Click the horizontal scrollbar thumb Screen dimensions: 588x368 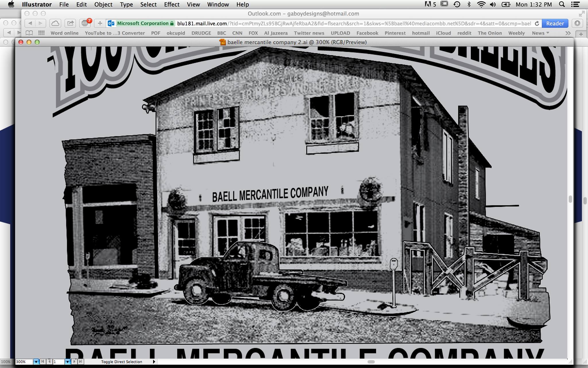point(371,362)
